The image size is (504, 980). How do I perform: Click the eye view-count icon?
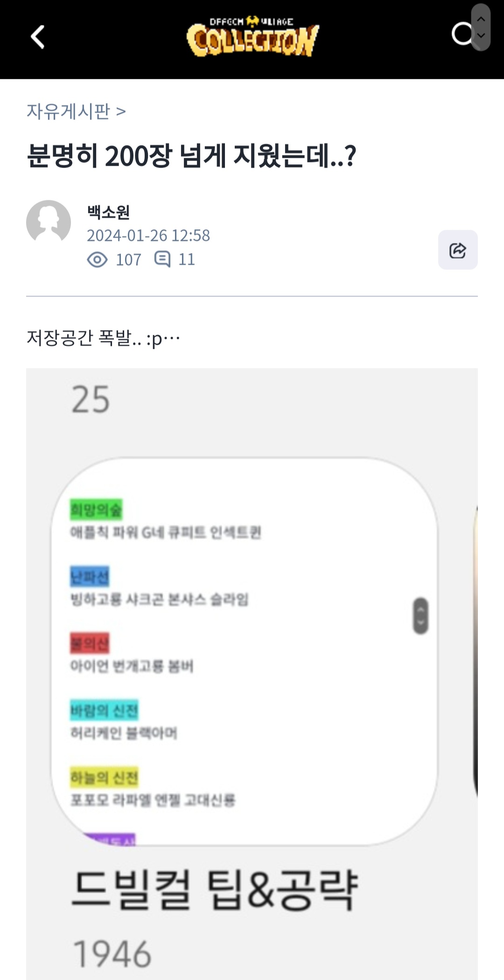(97, 260)
